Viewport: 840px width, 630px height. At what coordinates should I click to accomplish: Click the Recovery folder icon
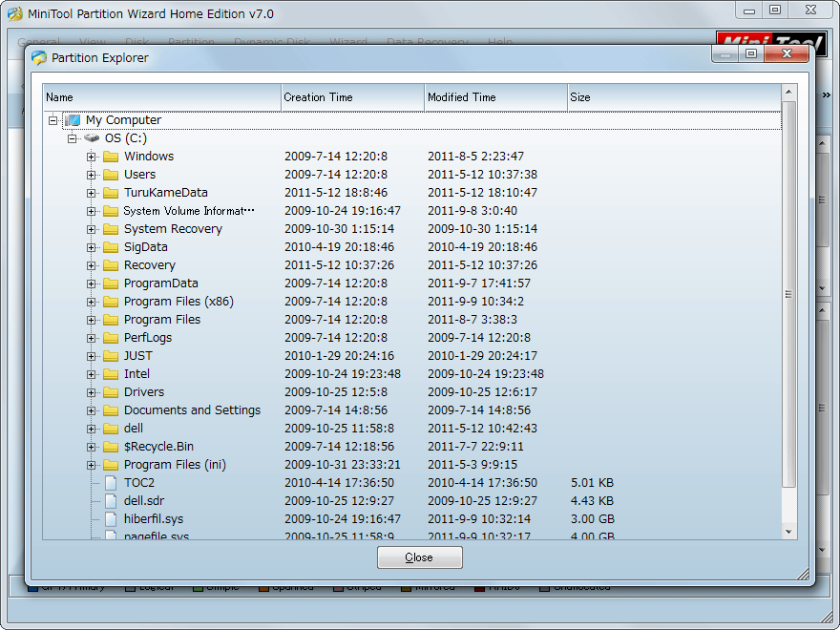pyautogui.click(x=111, y=265)
